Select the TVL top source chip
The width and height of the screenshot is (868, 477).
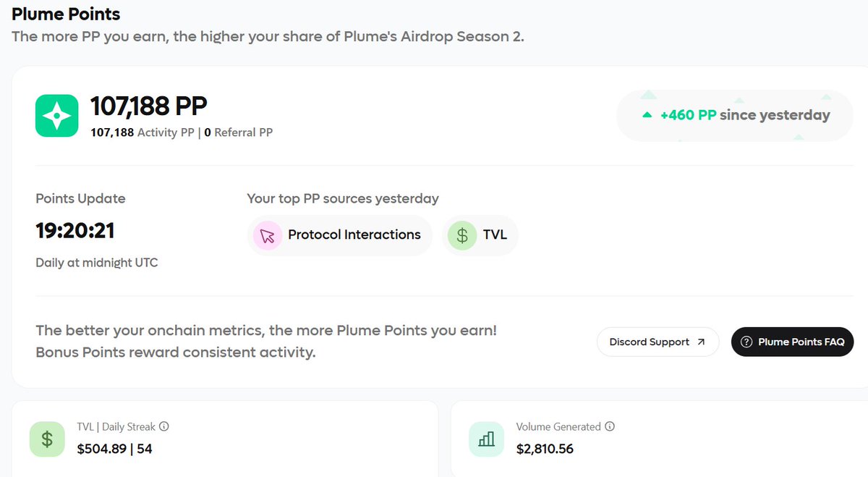(x=480, y=236)
